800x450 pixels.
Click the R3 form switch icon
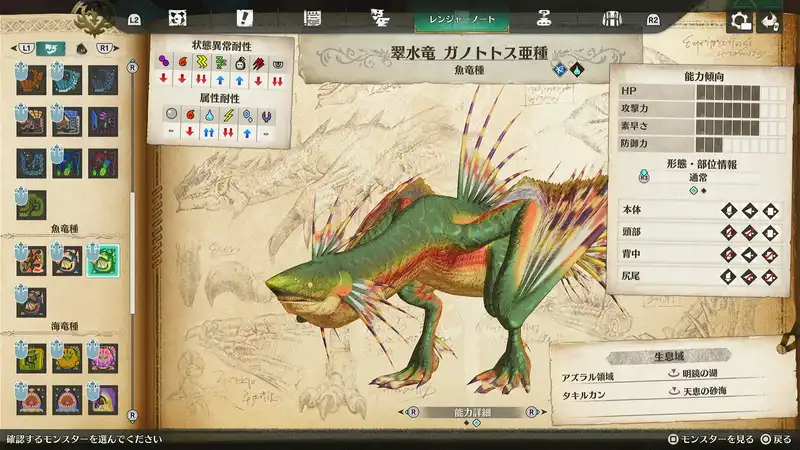tap(644, 176)
